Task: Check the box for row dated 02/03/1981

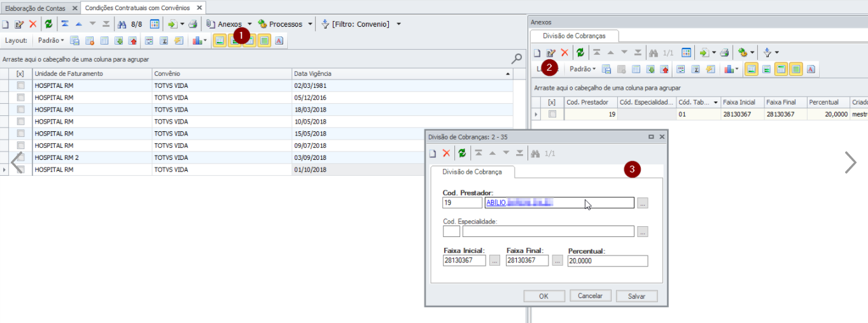Action: click(21, 85)
